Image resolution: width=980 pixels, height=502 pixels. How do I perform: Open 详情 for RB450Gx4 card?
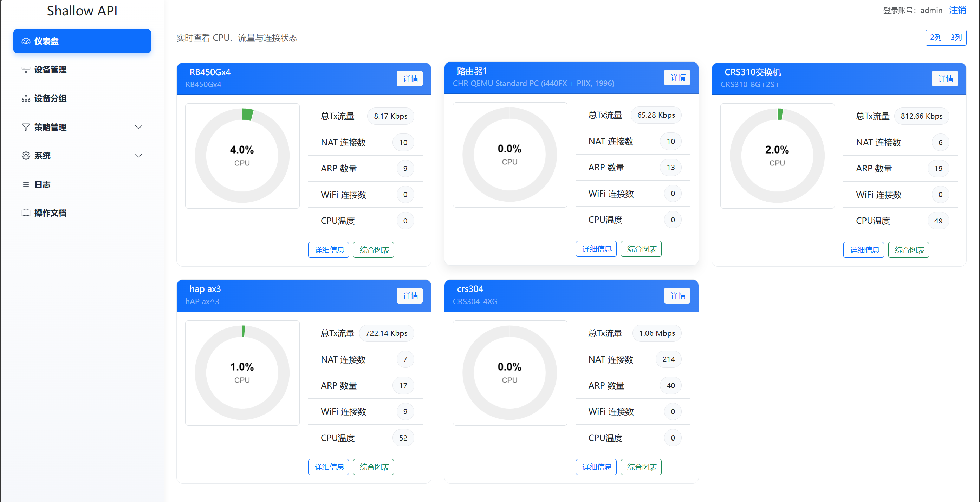(x=410, y=78)
